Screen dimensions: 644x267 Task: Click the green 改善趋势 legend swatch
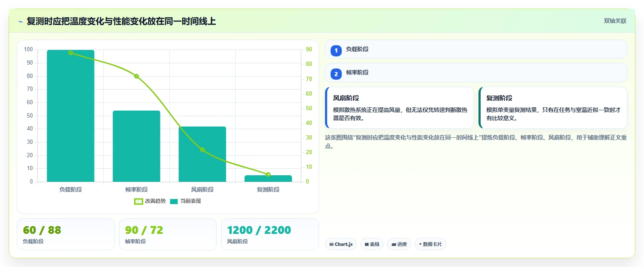pos(138,201)
